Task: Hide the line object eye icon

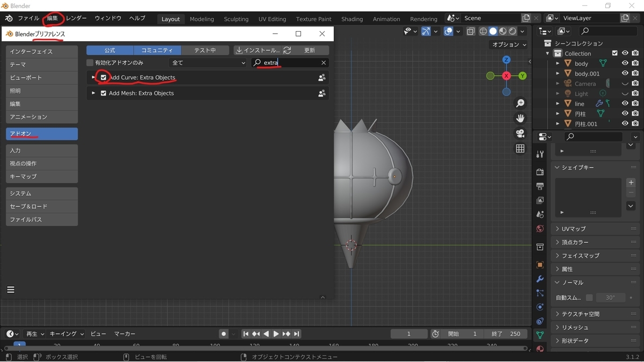Action: (625, 104)
